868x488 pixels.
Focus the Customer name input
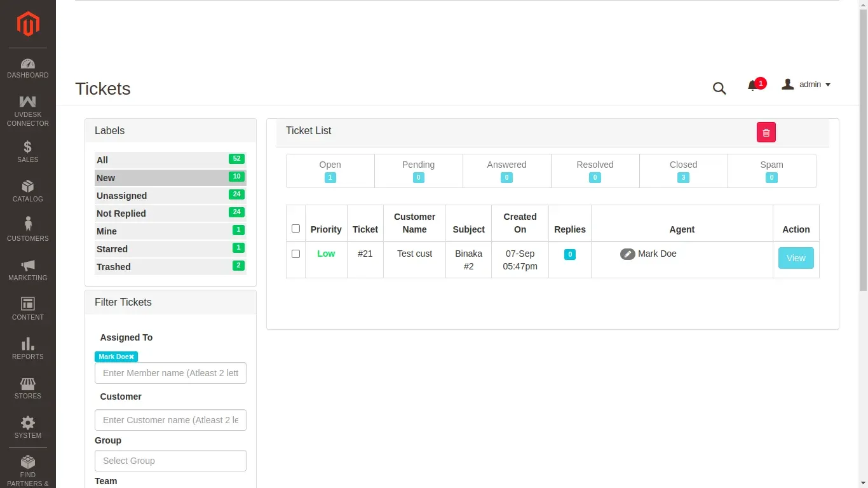(170, 420)
